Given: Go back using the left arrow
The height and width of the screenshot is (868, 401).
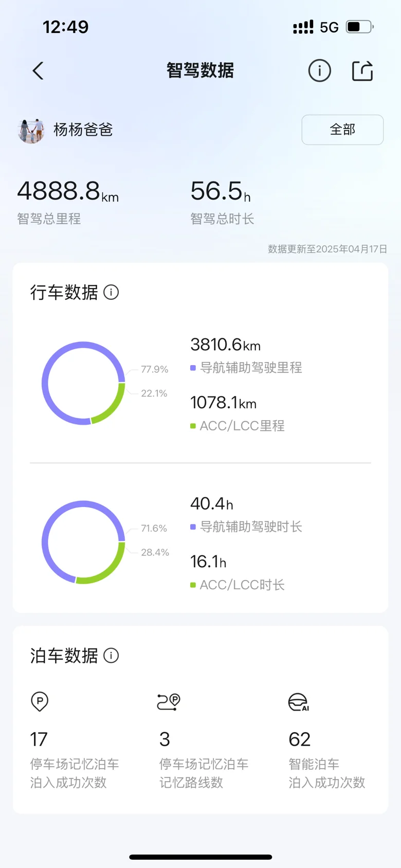Looking at the screenshot, I should pos(38,71).
